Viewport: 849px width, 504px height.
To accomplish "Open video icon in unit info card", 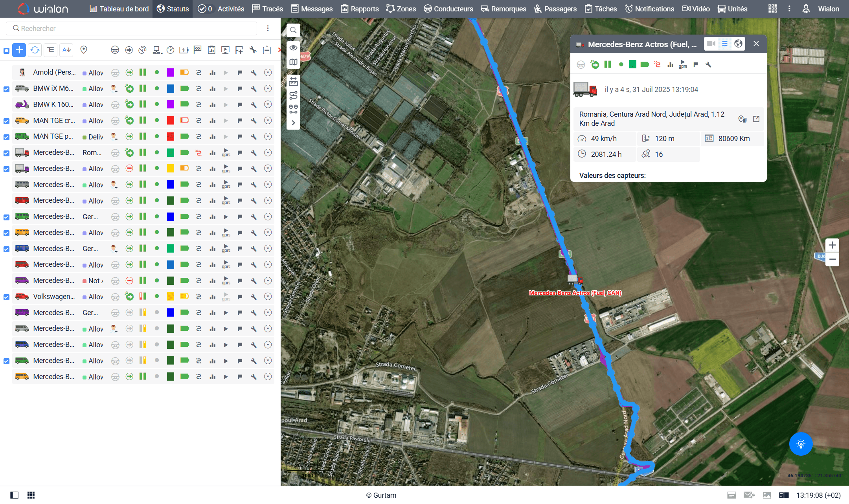I will [711, 44].
